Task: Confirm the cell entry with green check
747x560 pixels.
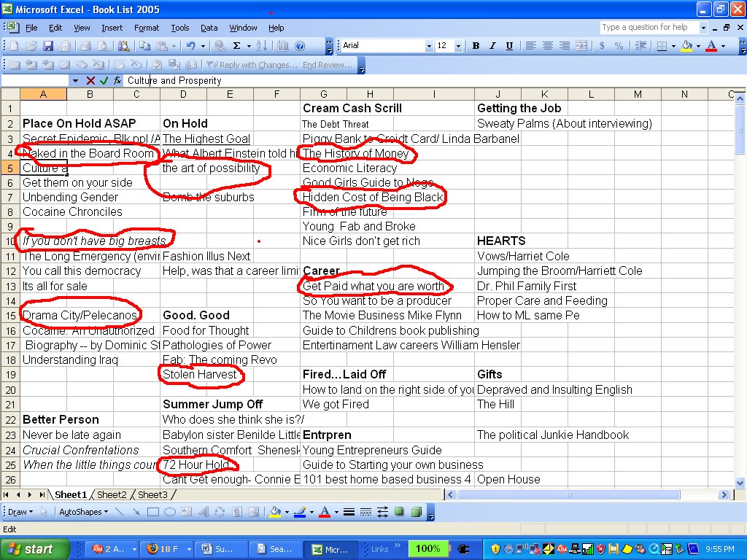Action: (x=104, y=80)
